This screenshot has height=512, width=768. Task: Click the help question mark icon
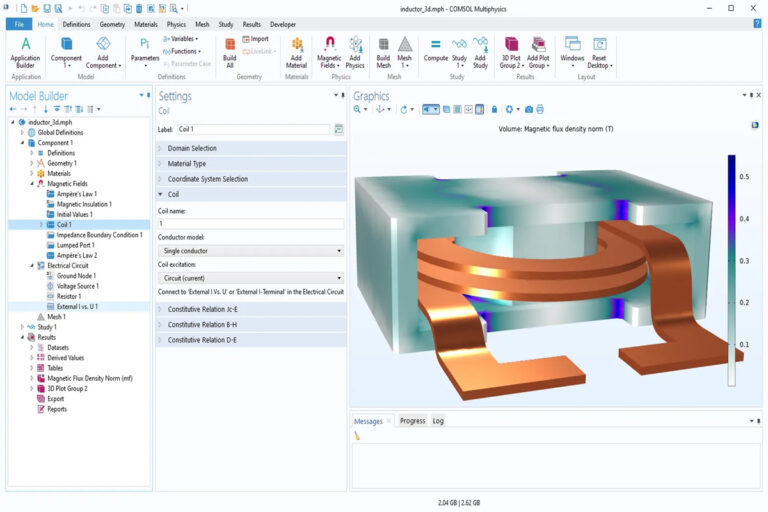(x=757, y=24)
